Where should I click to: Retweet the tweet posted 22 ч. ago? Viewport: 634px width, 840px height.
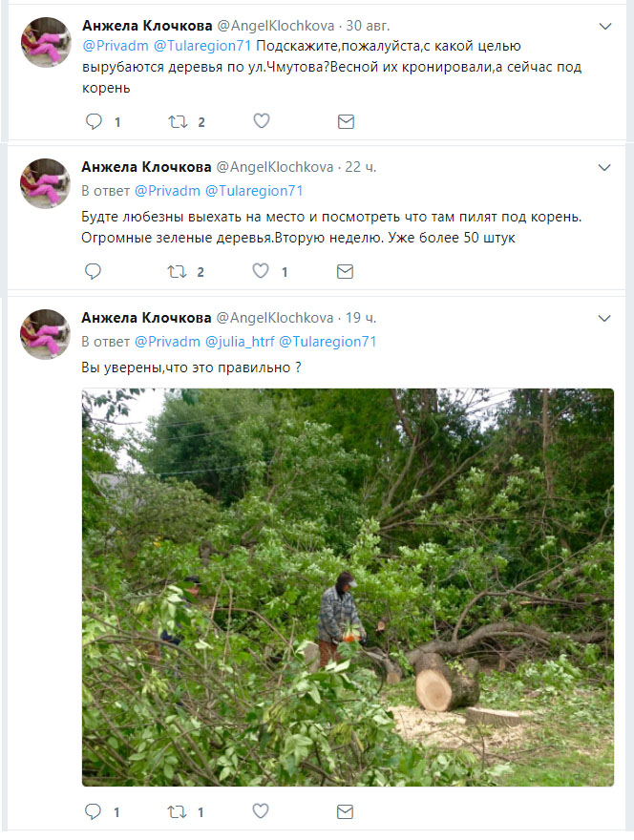pyautogui.click(x=178, y=272)
